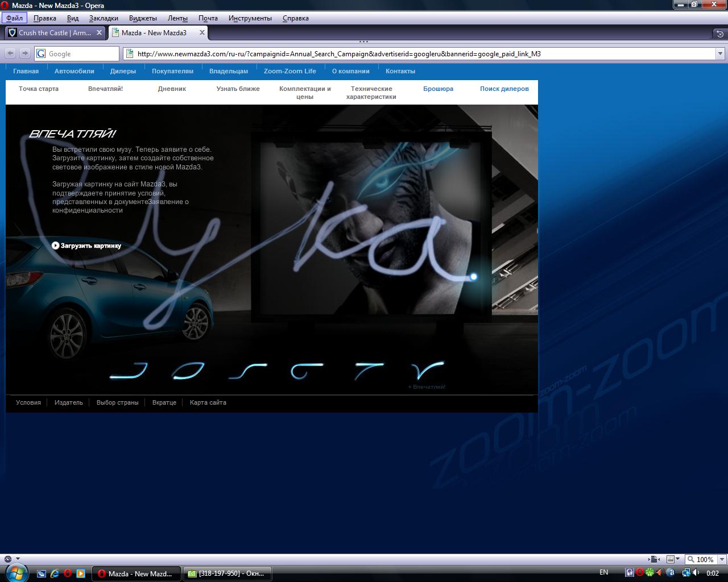The image size is (728, 582).
Task: Click the green ICQ flower tray icon
Action: (x=650, y=573)
